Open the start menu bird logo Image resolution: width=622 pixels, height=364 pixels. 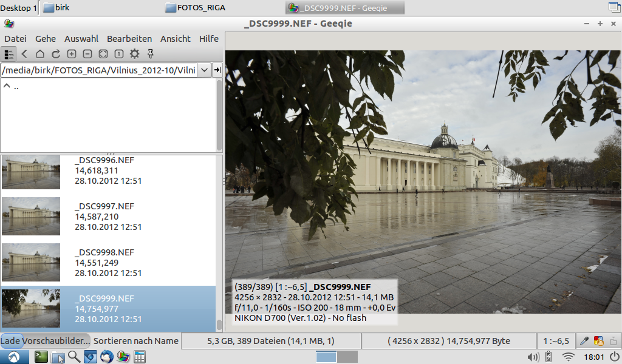[x=14, y=357]
